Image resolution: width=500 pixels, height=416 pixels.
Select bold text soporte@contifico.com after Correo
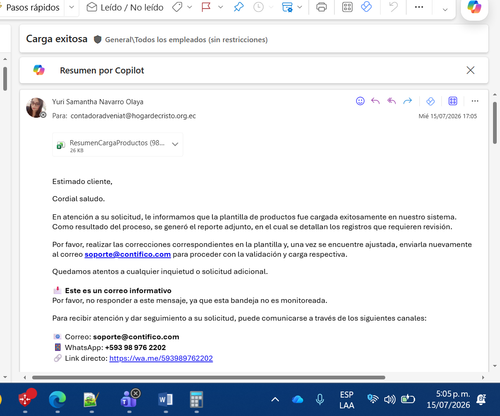[x=136, y=337]
